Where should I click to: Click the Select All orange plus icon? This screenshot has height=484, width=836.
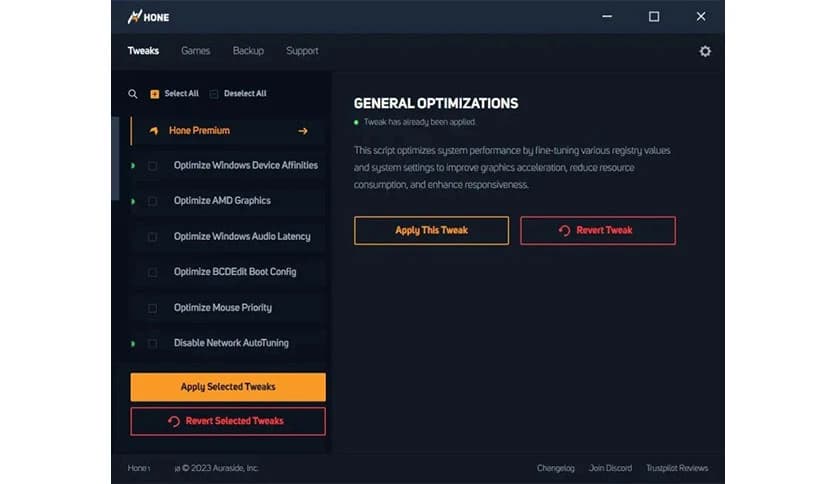[x=154, y=94]
